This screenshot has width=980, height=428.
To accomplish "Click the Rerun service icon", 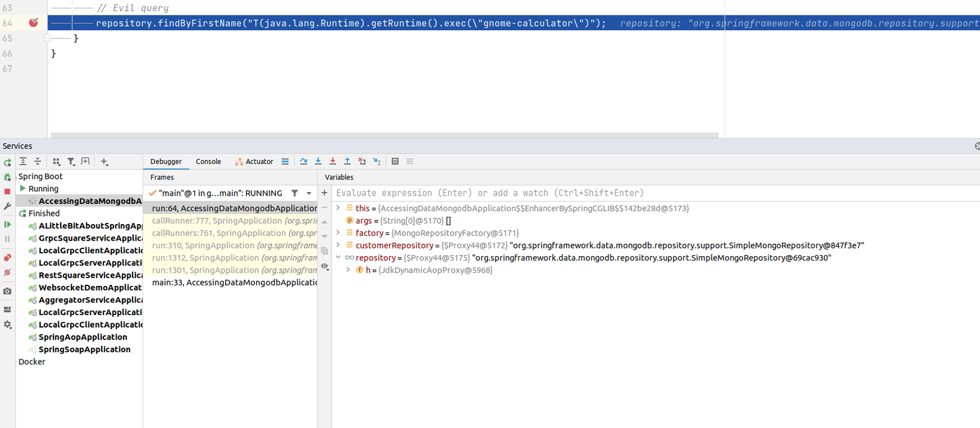I will pyautogui.click(x=7, y=162).
